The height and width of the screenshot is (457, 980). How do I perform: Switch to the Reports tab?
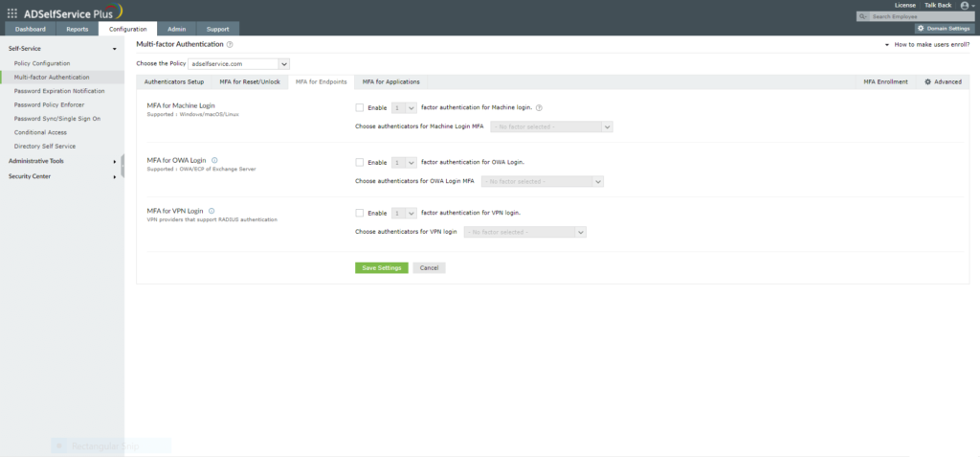(x=78, y=29)
